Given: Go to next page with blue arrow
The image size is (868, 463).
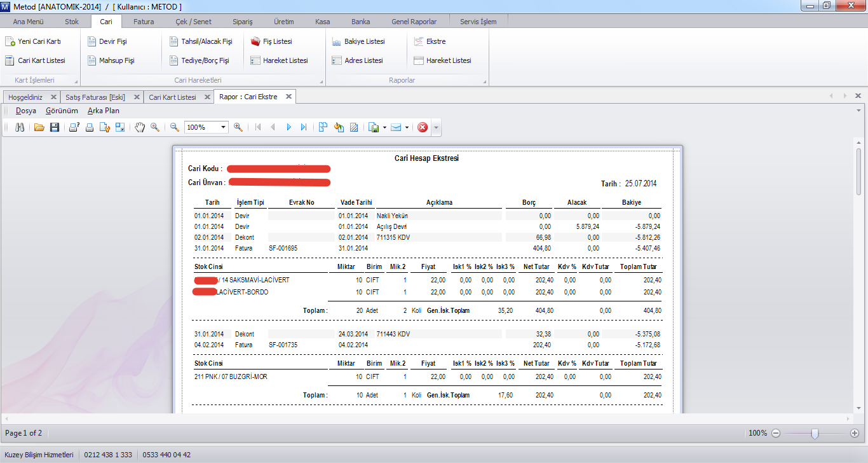Looking at the screenshot, I should pyautogui.click(x=289, y=127).
